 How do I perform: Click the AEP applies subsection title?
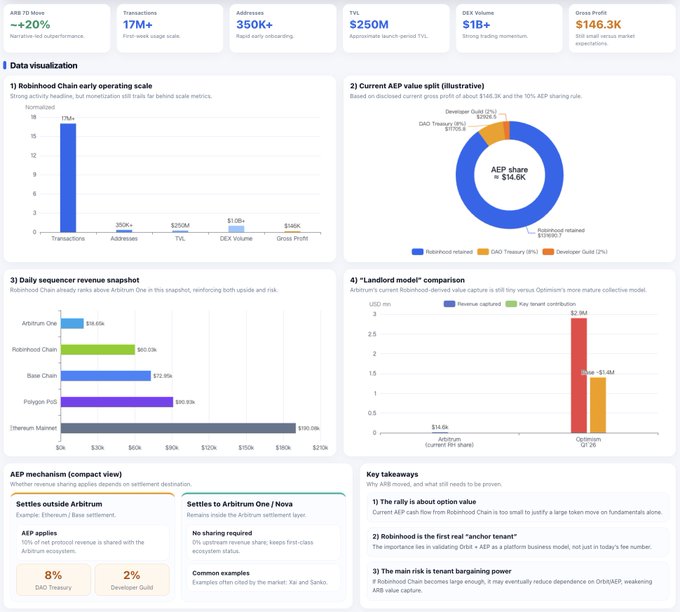tap(39, 533)
